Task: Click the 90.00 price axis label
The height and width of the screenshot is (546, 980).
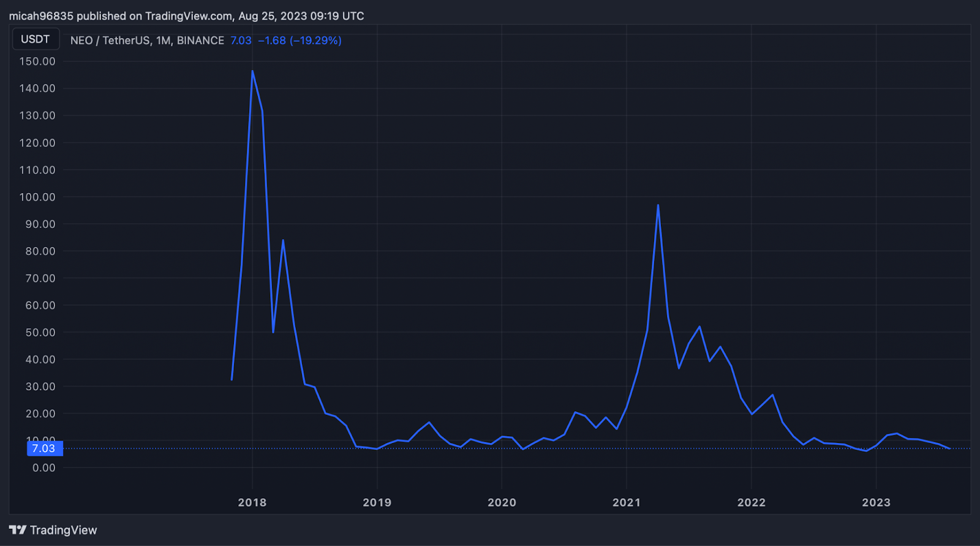Action: [40, 224]
